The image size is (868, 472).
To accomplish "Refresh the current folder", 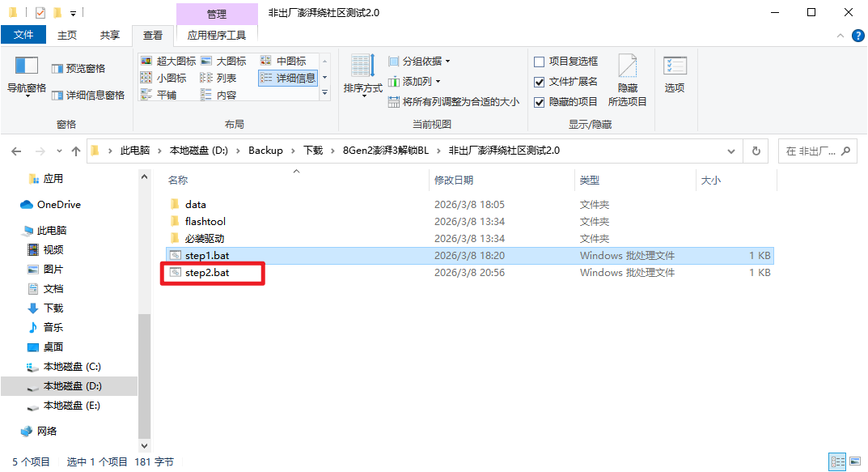I will tap(756, 151).
